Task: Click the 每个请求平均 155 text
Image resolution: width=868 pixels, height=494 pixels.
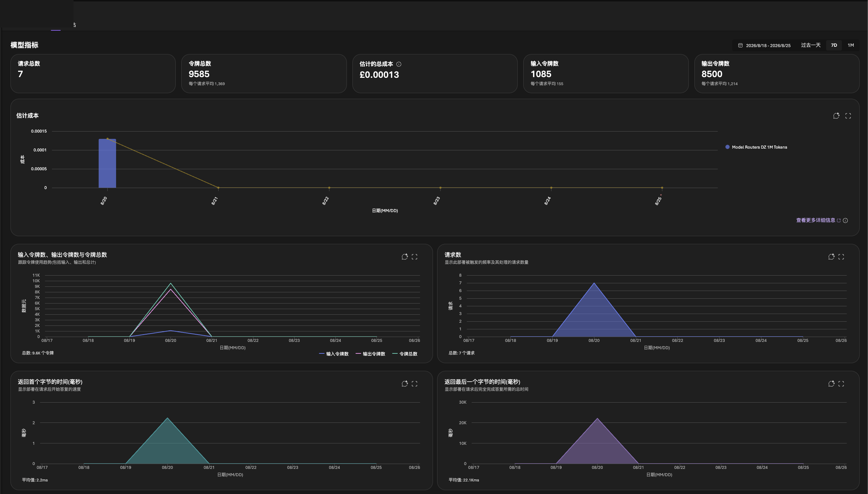Action: (x=547, y=84)
